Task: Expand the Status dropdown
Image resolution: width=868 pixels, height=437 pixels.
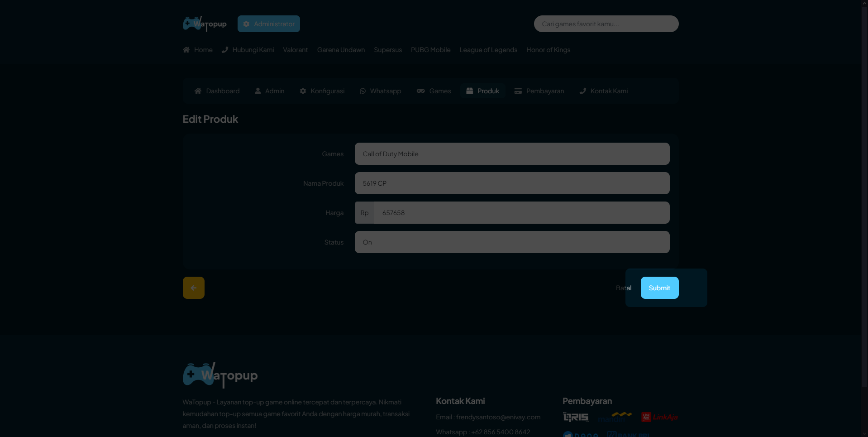Action: pyautogui.click(x=512, y=242)
